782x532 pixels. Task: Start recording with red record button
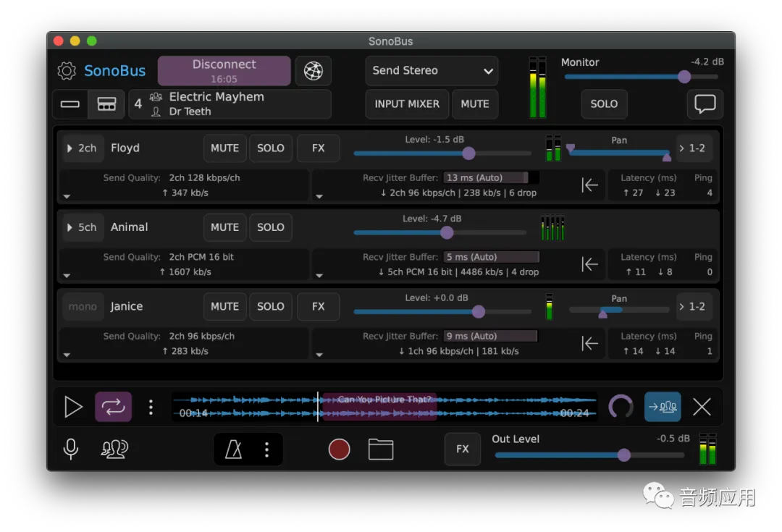click(x=339, y=449)
